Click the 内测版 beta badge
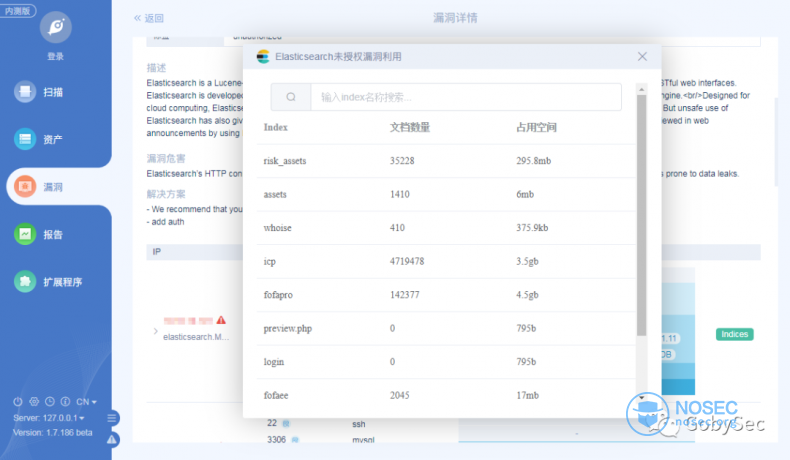Viewport: 790px width, 460px height. click(x=18, y=11)
